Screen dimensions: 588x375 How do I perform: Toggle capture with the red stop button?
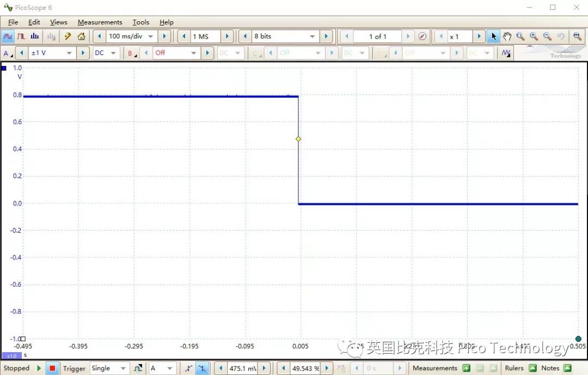point(52,368)
